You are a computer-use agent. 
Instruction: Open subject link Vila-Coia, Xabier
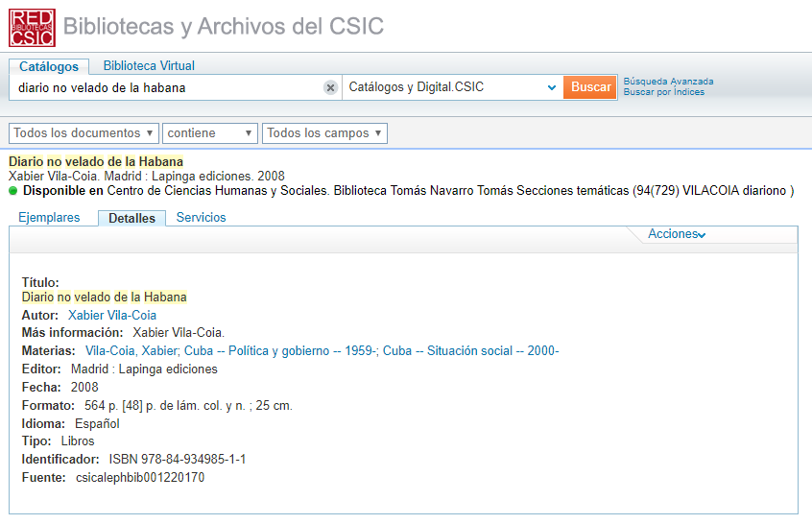pos(131,351)
